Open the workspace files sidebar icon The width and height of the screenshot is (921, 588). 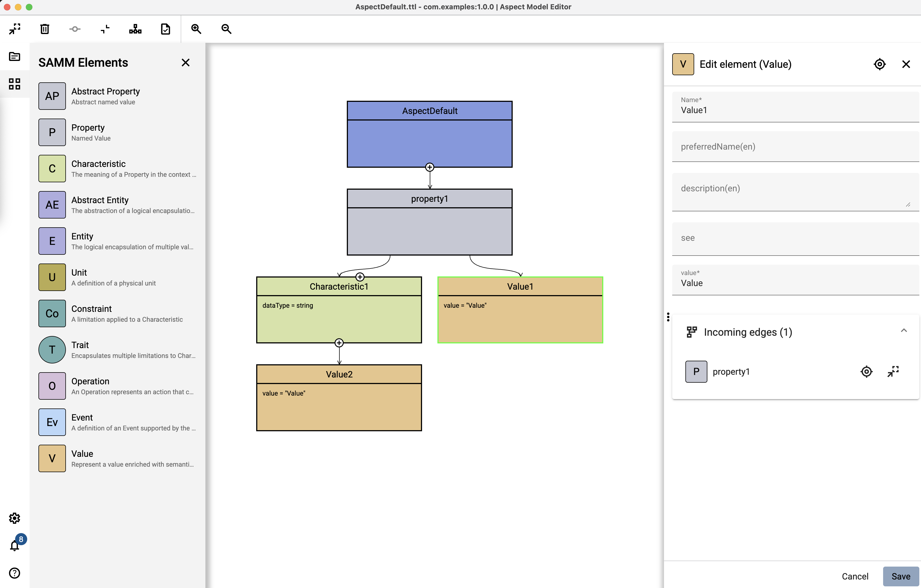(x=15, y=57)
